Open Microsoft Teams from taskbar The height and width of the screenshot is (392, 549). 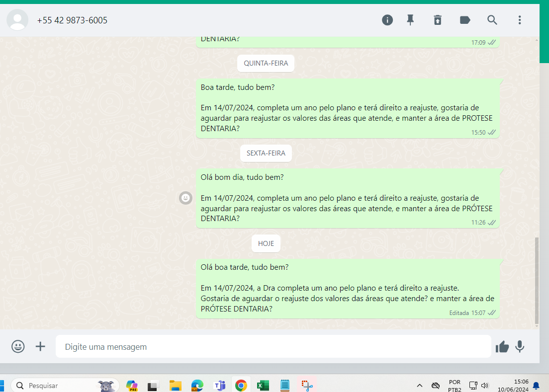219,386
